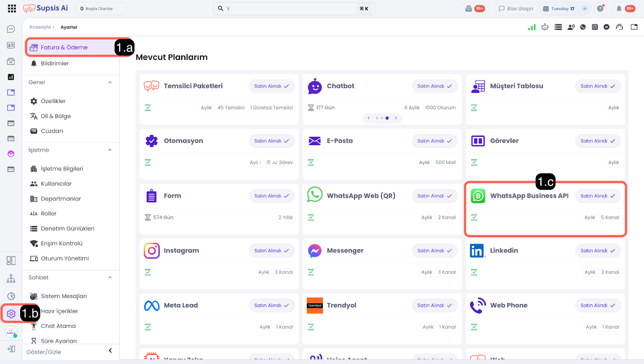Click the Instagram icon in top toolbar
Screen dimensions: 644x364
[x=594, y=27]
